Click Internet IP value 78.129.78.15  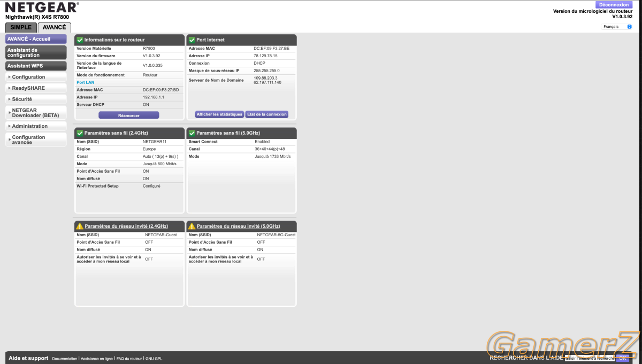tap(265, 56)
